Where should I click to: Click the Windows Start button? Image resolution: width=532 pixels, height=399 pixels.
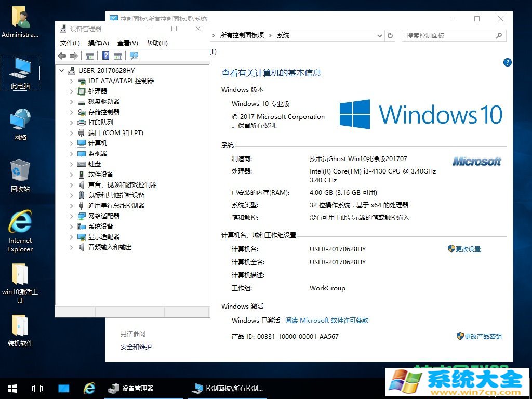click(11, 388)
